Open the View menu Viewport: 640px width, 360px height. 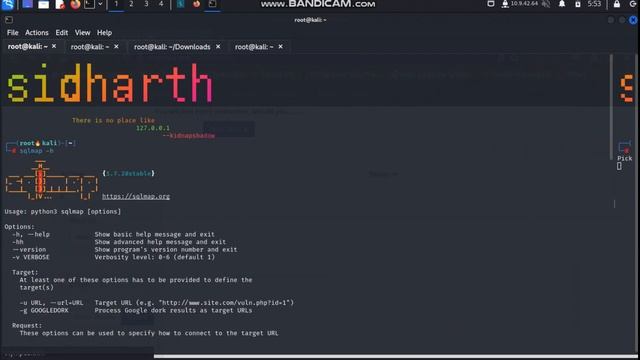[82, 33]
